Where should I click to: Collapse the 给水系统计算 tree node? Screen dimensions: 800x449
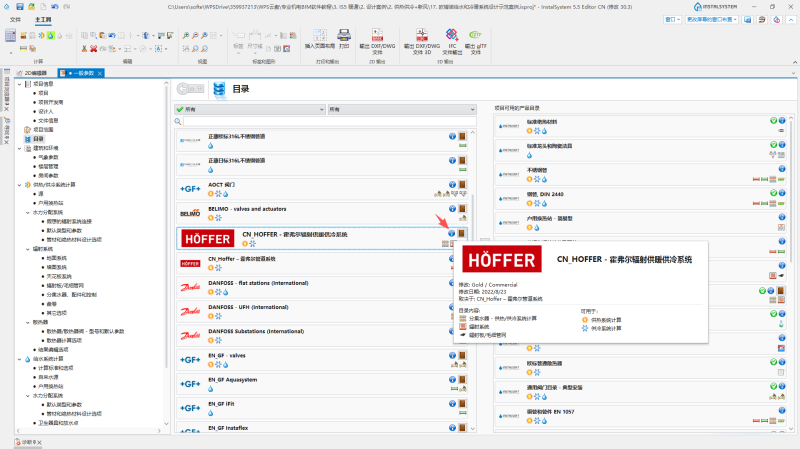coord(19,359)
